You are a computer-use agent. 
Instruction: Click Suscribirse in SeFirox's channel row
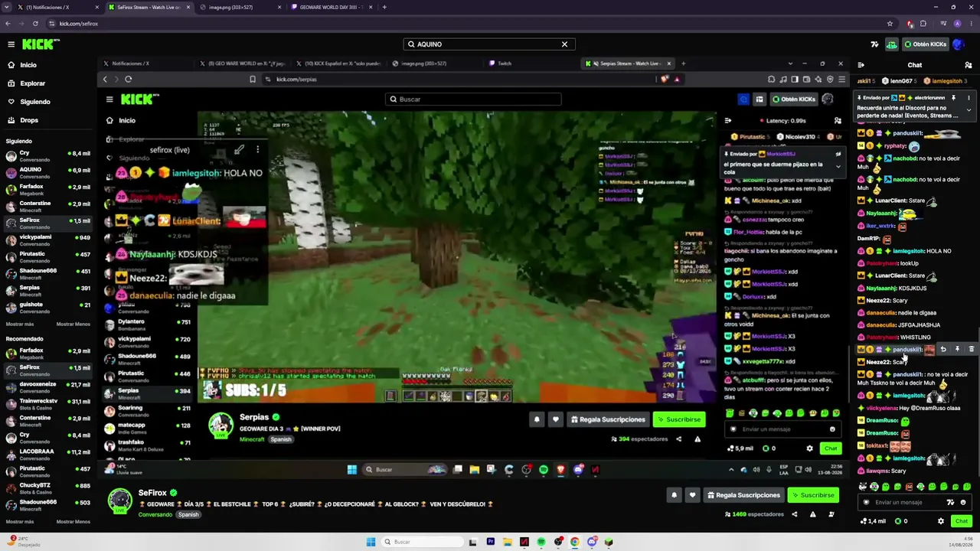tap(812, 495)
